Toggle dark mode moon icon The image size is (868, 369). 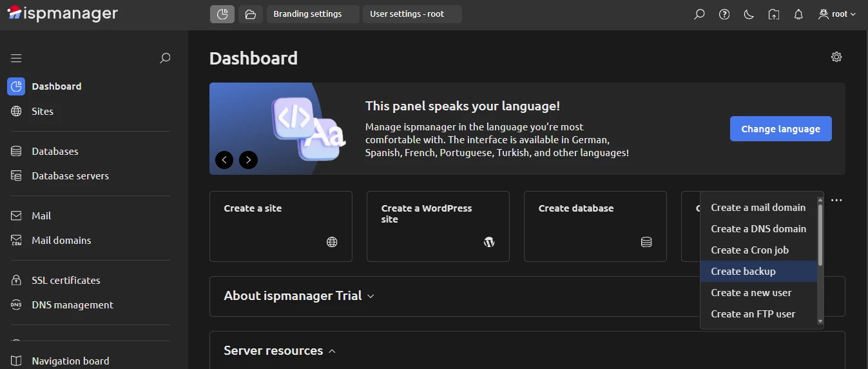pos(749,14)
